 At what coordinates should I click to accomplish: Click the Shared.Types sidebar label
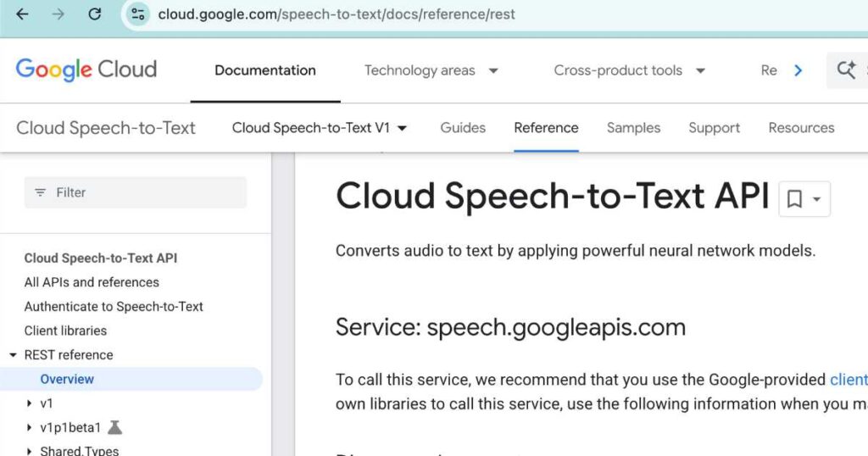point(79,450)
